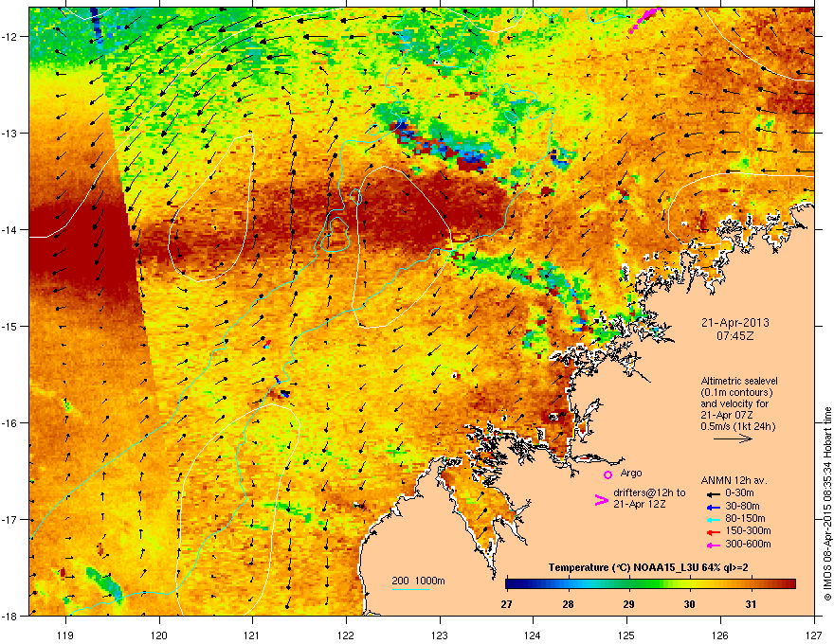This screenshot has height=644, width=834.
Task: Click the latitude axis label '-14'
Action: [x=10, y=229]
